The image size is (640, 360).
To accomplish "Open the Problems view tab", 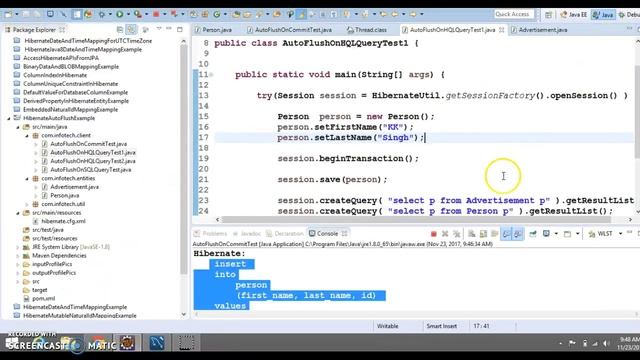I will (211, 234).
